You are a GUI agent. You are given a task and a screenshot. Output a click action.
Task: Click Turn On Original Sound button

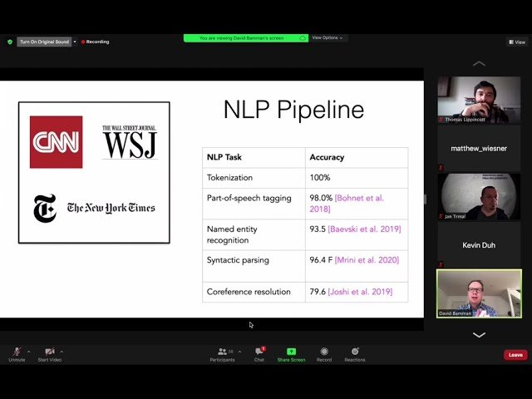tap(44, 42)
